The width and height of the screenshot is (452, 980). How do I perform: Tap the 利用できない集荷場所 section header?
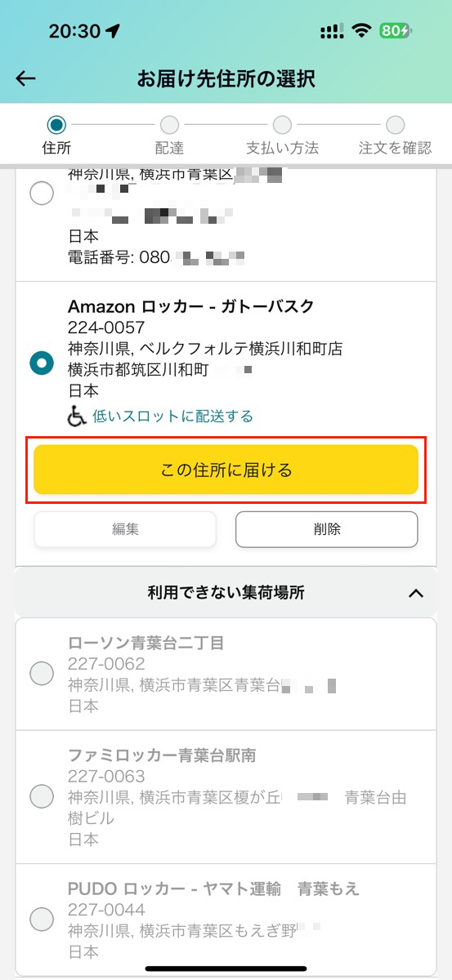click(226, 593)
